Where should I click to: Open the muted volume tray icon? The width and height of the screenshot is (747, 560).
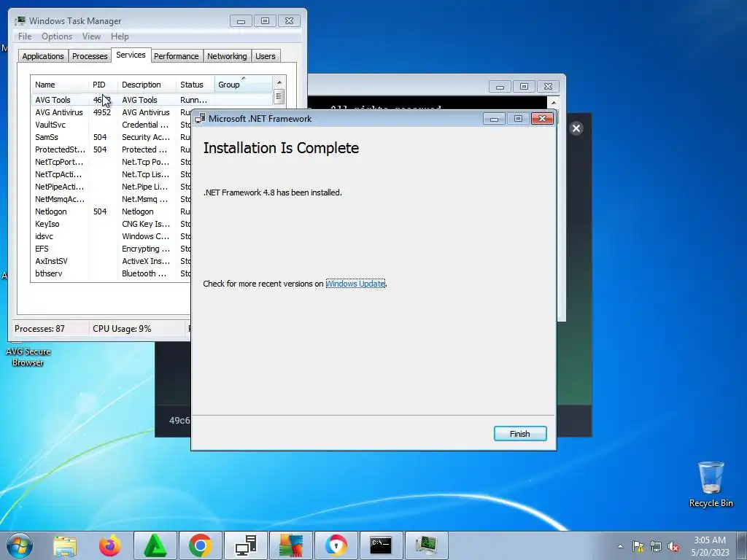click(673, 546)
